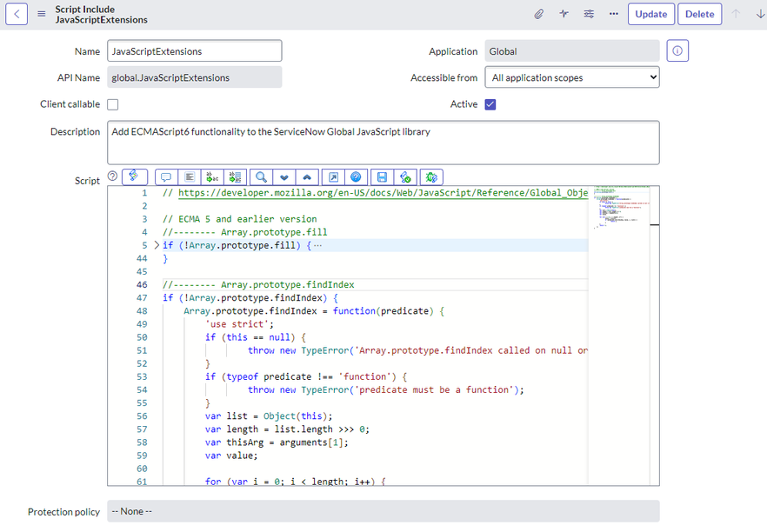Click the save floppy disk icon
This screenshot has height=532, width=767.
tap(383, 177)
